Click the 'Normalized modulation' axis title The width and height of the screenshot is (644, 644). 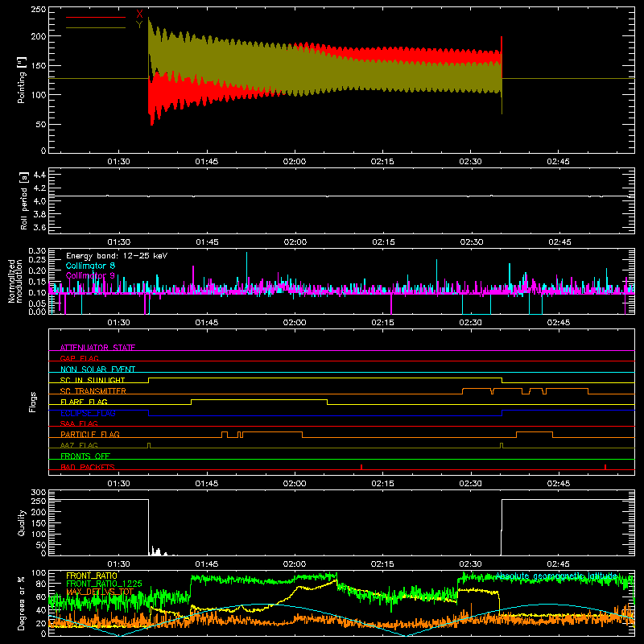pyautogui.click(x=15, y=281)
